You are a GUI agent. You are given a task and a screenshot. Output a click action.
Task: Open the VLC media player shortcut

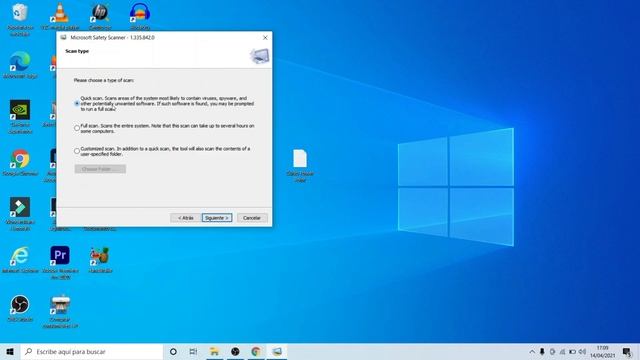[x=60, y=16]
